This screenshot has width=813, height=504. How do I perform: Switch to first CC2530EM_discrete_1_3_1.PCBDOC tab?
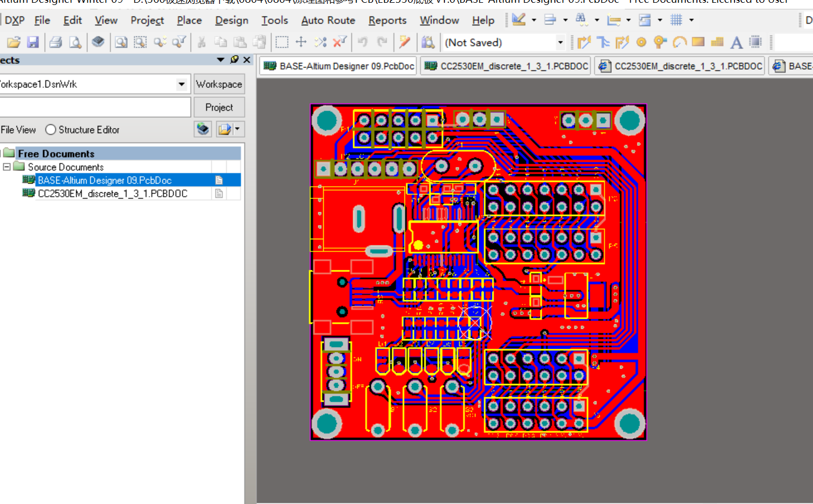[506, 66]
